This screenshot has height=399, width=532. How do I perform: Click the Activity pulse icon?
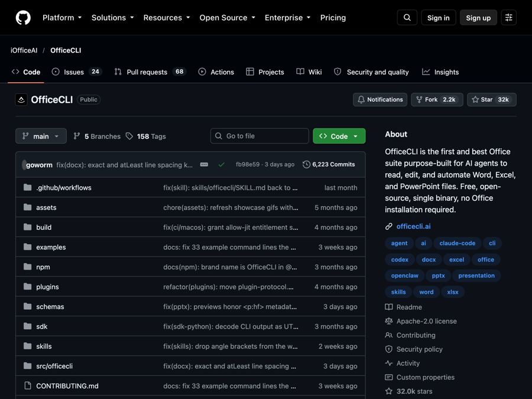[389, 363]
